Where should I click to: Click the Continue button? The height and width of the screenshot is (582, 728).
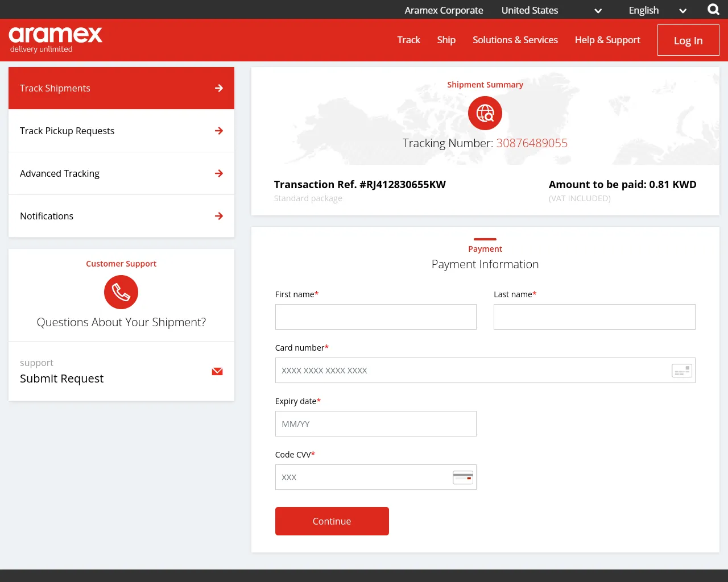[x=332, y=521]
